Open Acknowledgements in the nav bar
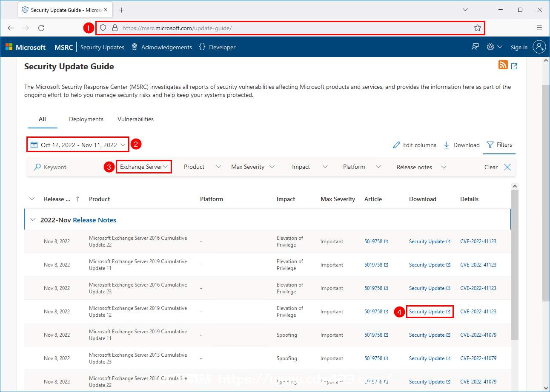550x392 pixels. 162,47
